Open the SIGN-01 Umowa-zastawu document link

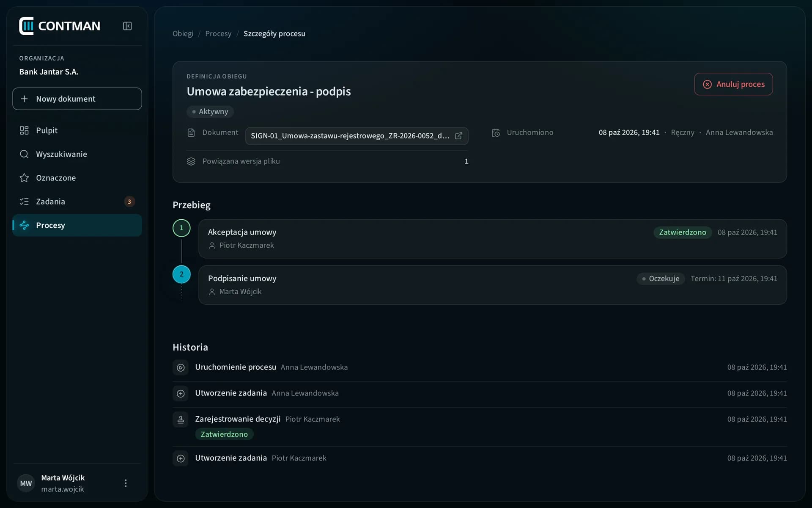(x=357, y=136)
